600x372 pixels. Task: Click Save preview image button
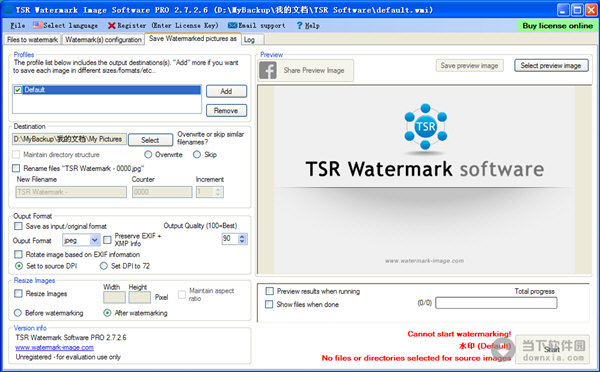click(470, 65)
